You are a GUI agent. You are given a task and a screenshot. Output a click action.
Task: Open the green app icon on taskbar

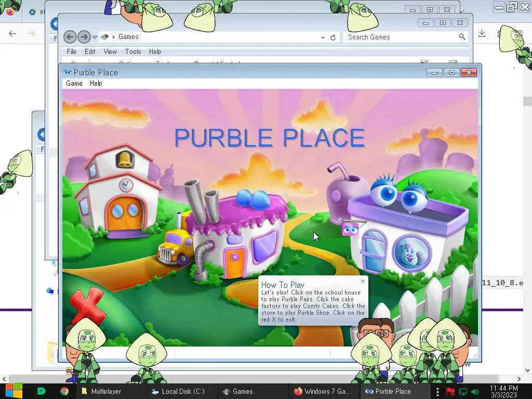point(41,391)
